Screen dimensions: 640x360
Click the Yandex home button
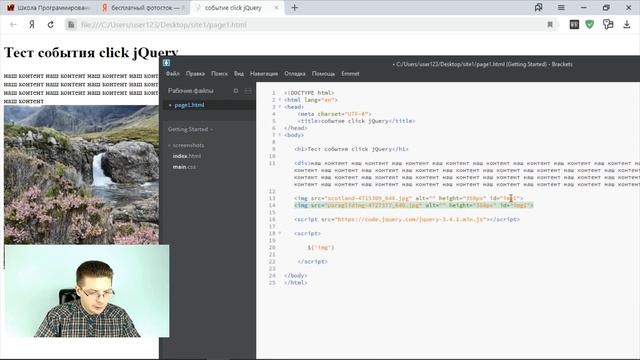coord(32,24)
